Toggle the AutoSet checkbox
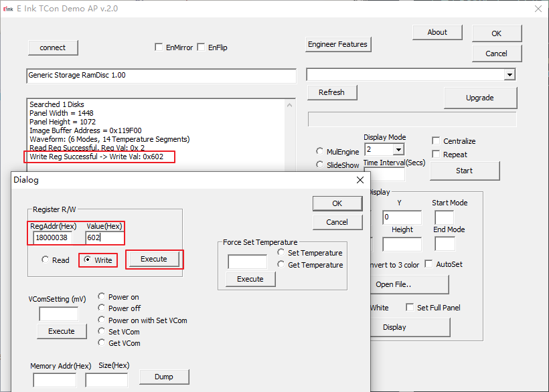This screenshot has width=549, height=392. click(428, 264)
